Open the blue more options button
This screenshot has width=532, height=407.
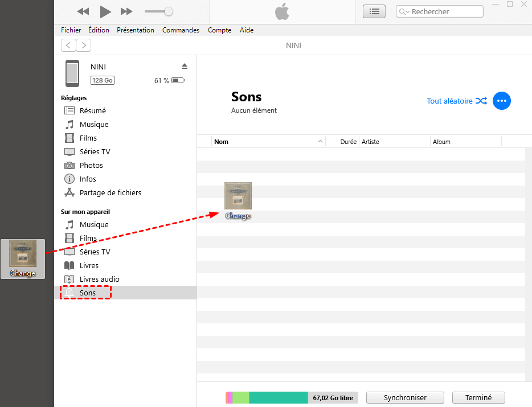[x=501, y=101]
